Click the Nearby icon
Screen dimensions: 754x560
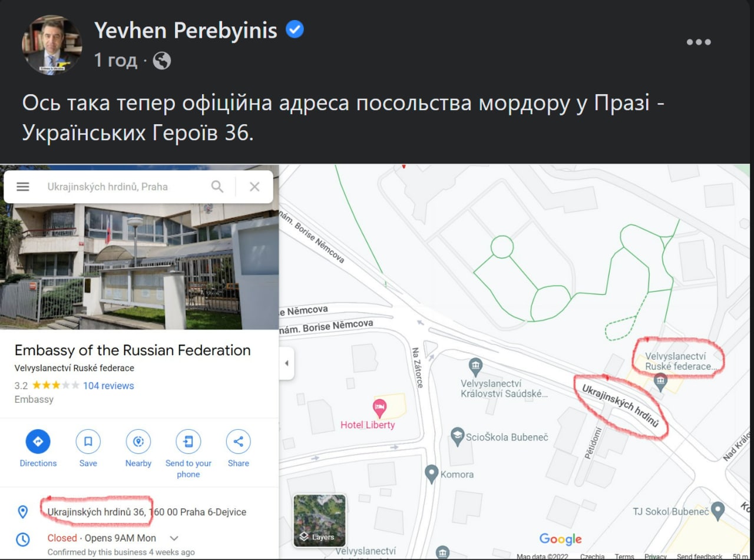(x=138, y=442)
